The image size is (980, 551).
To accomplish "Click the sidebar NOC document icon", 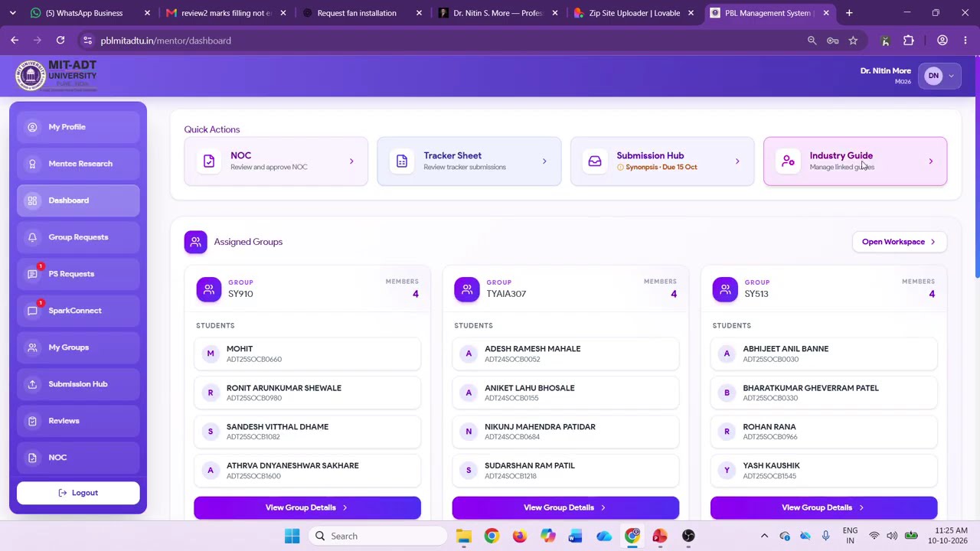I will tap(32, 458).
